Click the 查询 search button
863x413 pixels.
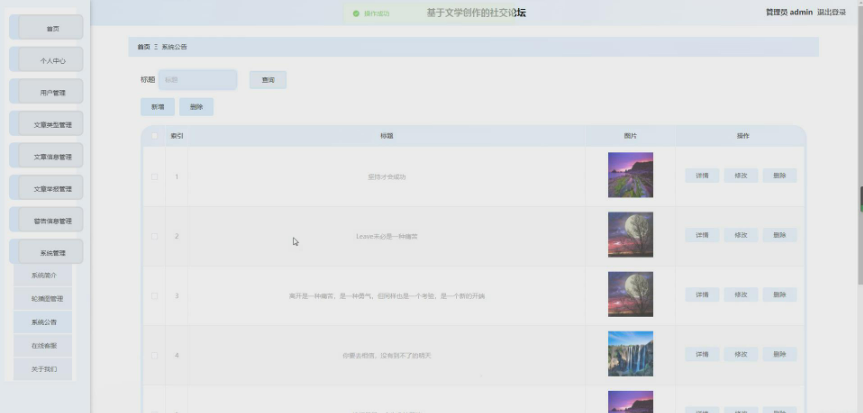(x=268, y=80)
